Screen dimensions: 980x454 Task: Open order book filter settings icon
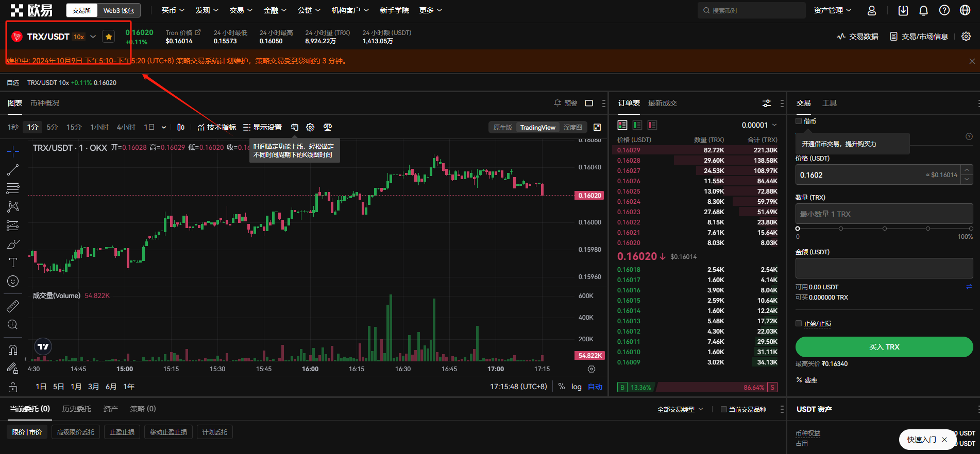(767, 103)
